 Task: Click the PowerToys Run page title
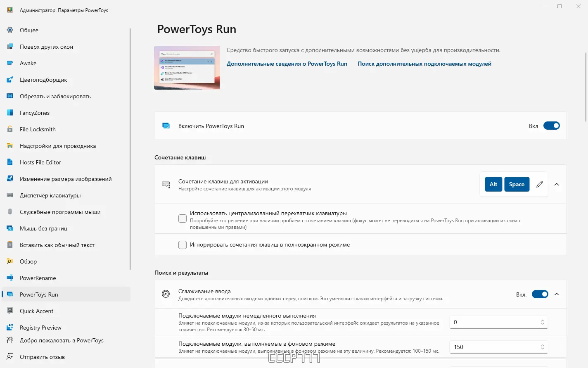[197, 29]
